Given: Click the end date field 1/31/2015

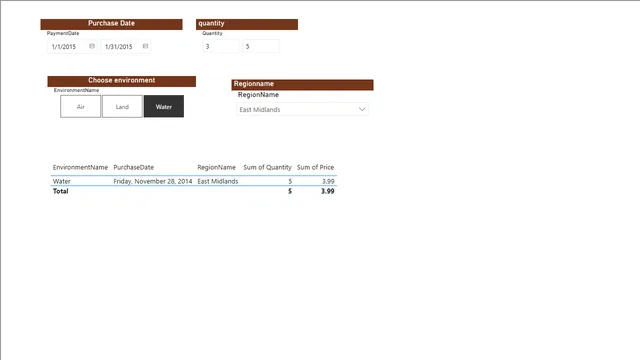Looking at the screenshot, I should click(126, 47).
